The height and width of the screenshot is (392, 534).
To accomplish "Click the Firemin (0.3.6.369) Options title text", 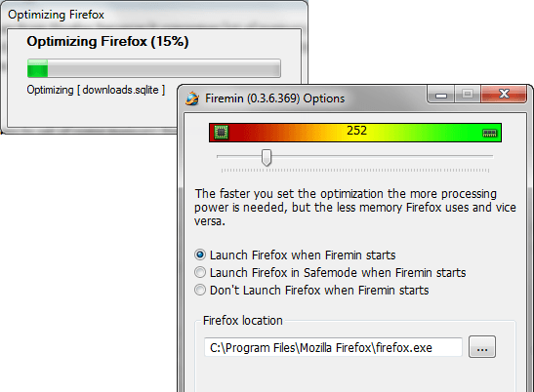I will (x=275, y=98).
